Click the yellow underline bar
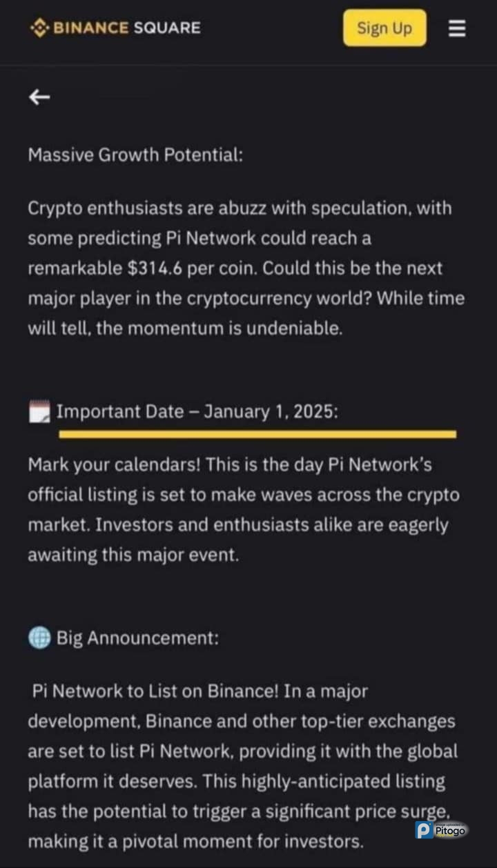Image resolution: width=497 pixels, height=868 pixels. pos(257,434)
